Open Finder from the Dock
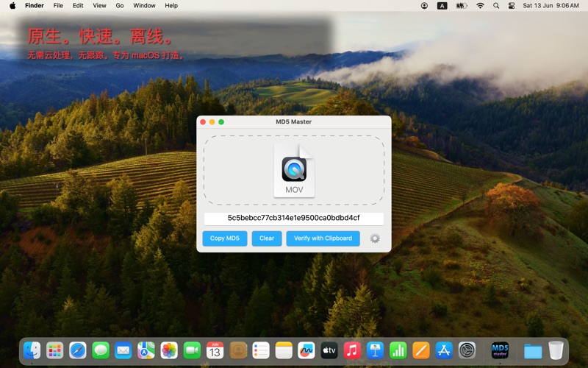 tap(32, 350)
